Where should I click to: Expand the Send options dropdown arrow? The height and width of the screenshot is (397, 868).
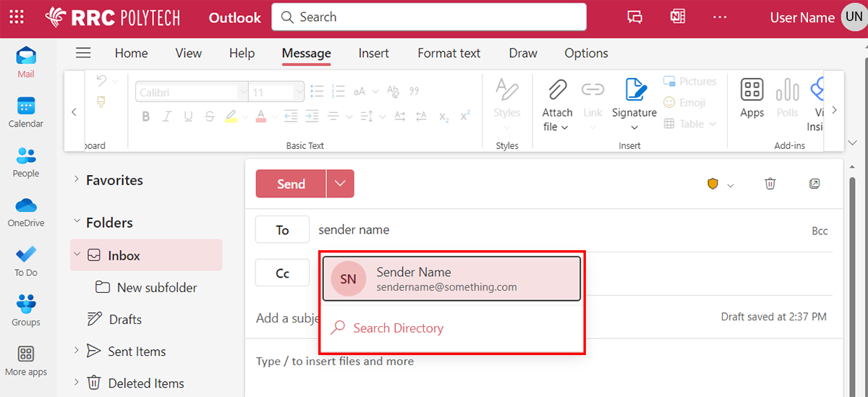pyautogui.click(x=340, y=184)
